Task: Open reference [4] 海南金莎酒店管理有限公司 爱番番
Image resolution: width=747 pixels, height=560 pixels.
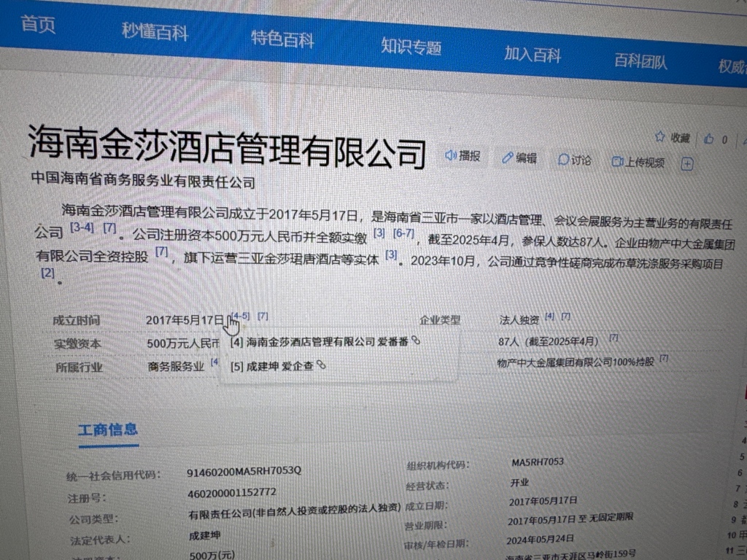Action: [x=320, y=341]
